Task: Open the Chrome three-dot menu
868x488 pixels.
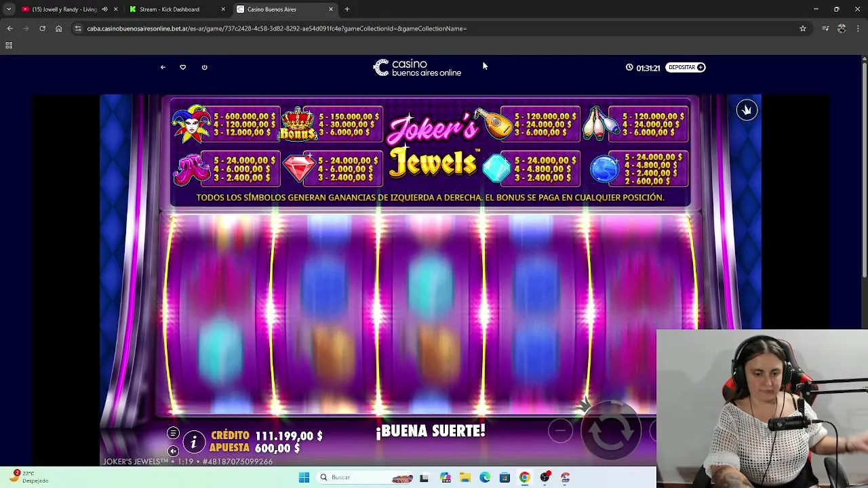Action: 859,28
